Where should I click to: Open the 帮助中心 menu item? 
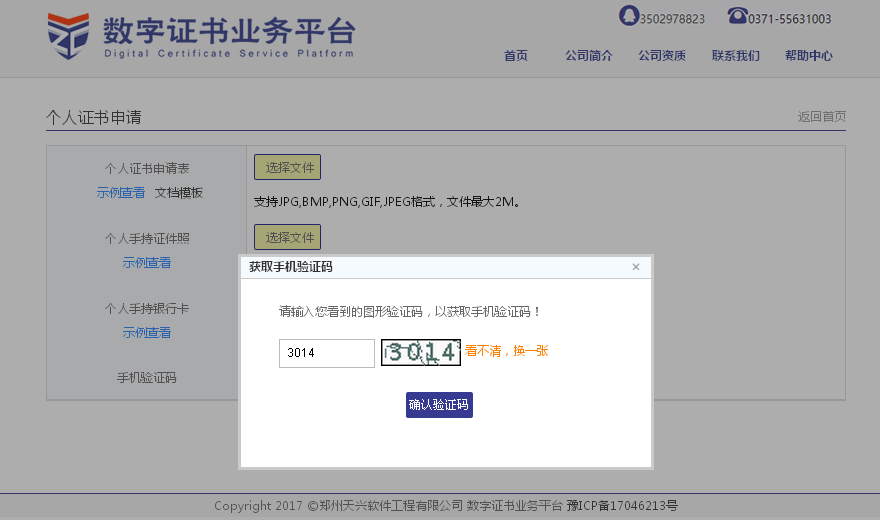(x=809, y=56)
